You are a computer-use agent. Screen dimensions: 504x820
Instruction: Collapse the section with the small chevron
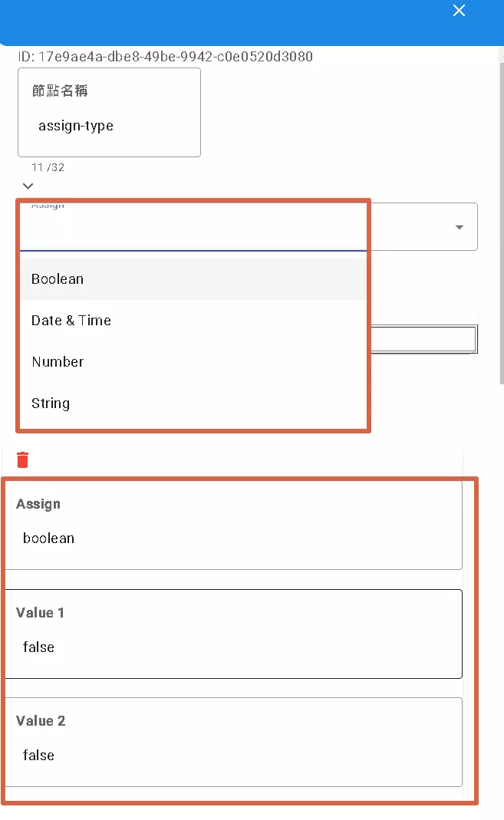(x=28, y=186)
